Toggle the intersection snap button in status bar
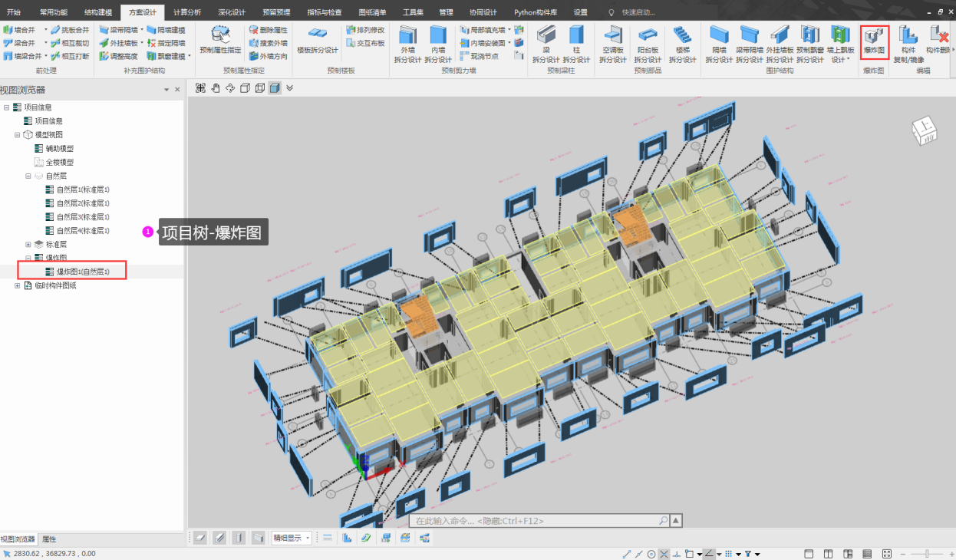Image resolution: width=956 pixels, height=560 pixels. (x=664, y=554)
